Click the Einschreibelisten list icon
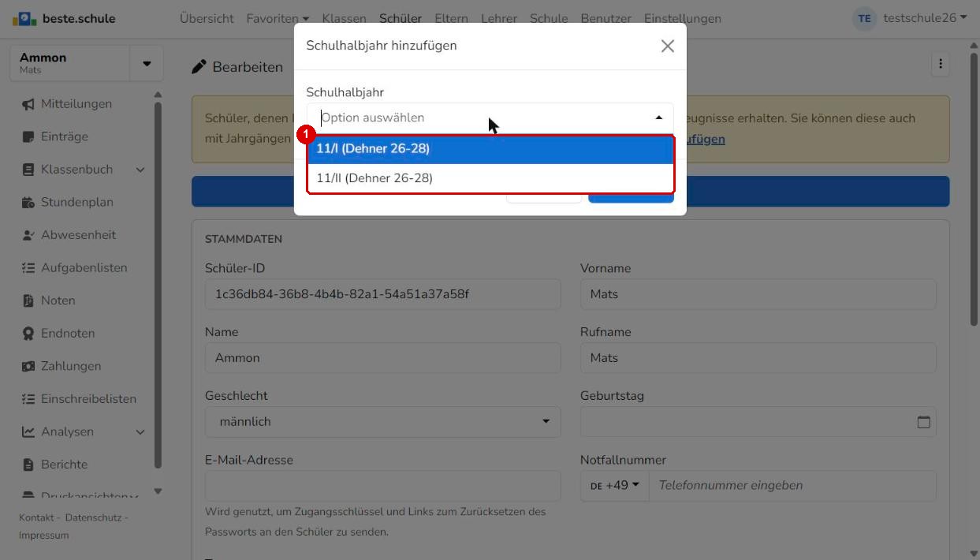Image resolution: width=980 pixels, height=560 pixels. tap(28, 399)
